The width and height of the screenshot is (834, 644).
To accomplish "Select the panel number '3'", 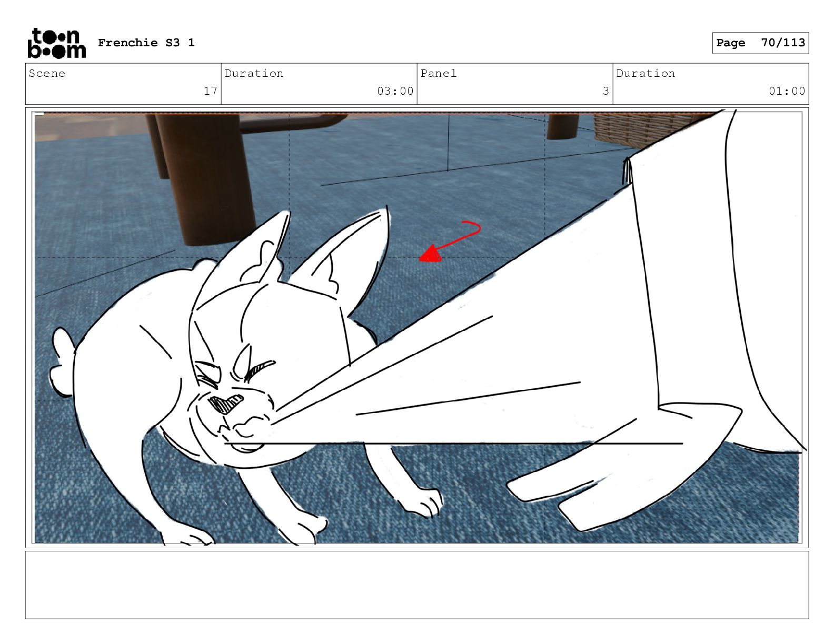I will (606, 91).
